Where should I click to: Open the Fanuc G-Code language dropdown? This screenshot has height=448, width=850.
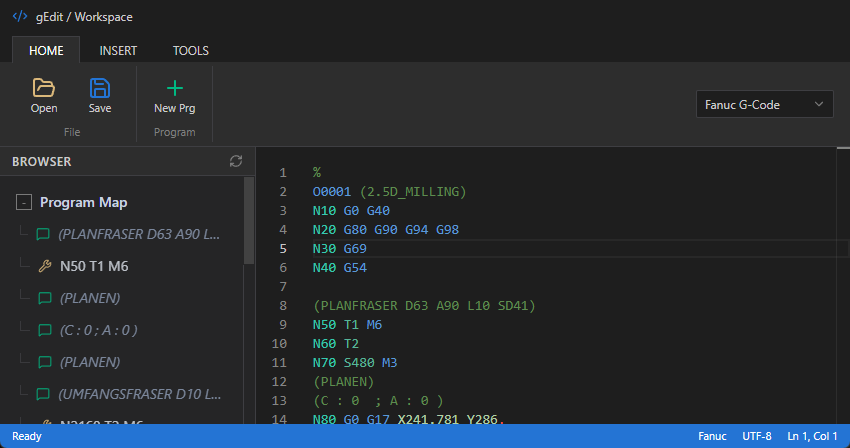pos(764,104)
